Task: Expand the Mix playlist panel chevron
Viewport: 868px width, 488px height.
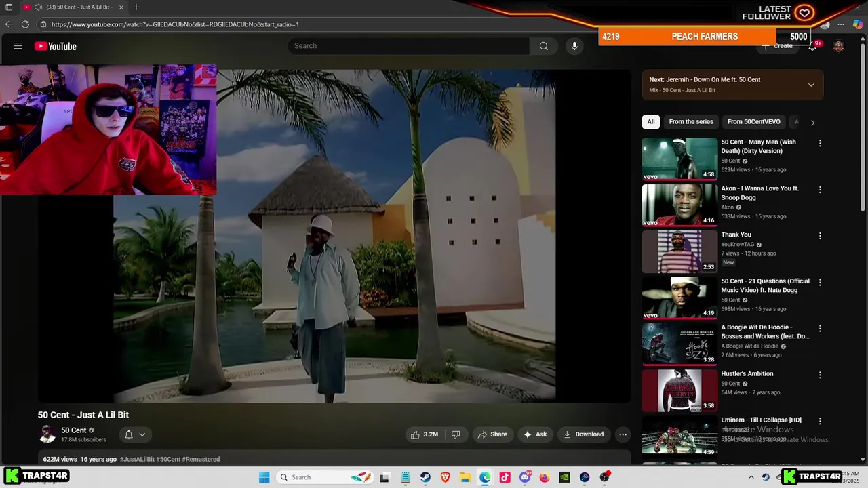Action: point(811,85)
